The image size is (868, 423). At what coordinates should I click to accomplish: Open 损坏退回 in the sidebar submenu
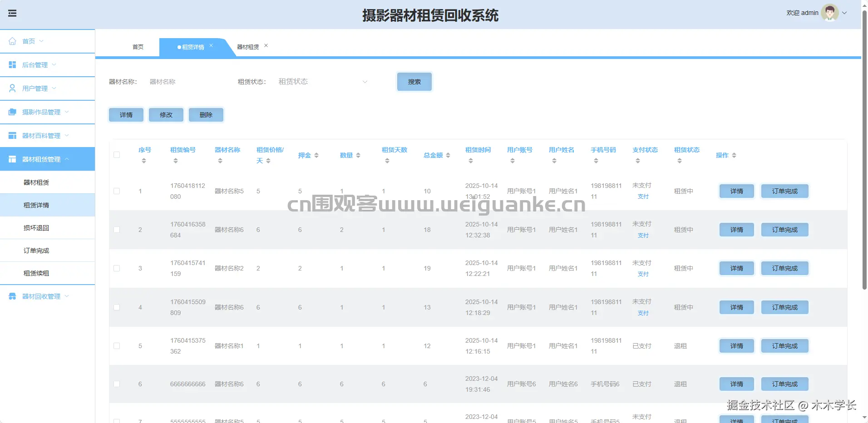click(48, 228)
